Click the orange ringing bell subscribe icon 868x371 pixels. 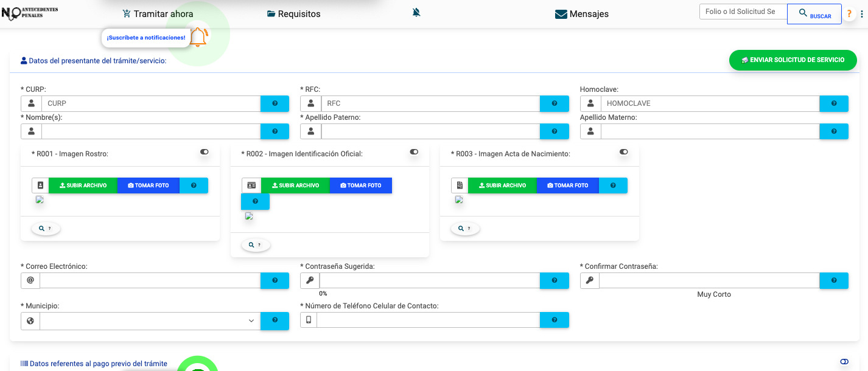198,37
